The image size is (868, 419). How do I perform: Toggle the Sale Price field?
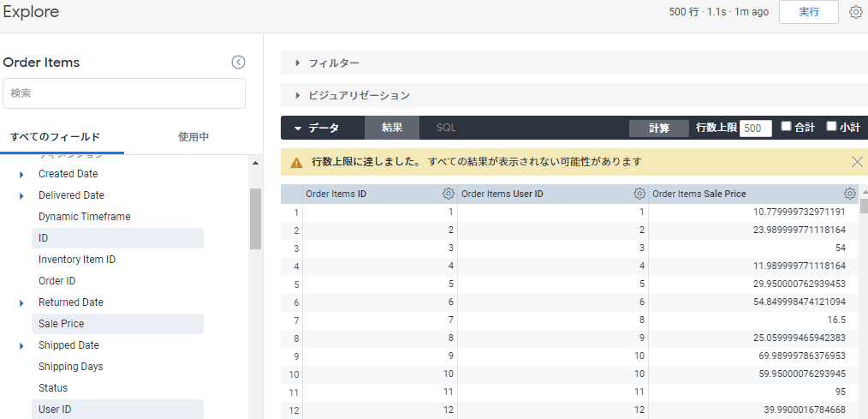pyautogui.click(x=117, y=324)
